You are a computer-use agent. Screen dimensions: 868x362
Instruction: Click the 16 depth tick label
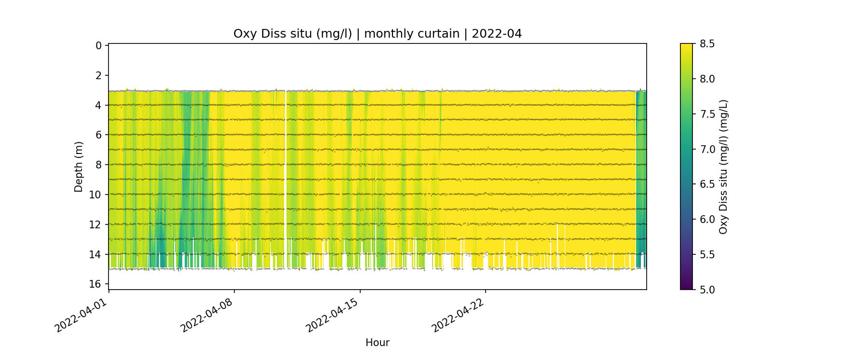click(x=95, y=284)
